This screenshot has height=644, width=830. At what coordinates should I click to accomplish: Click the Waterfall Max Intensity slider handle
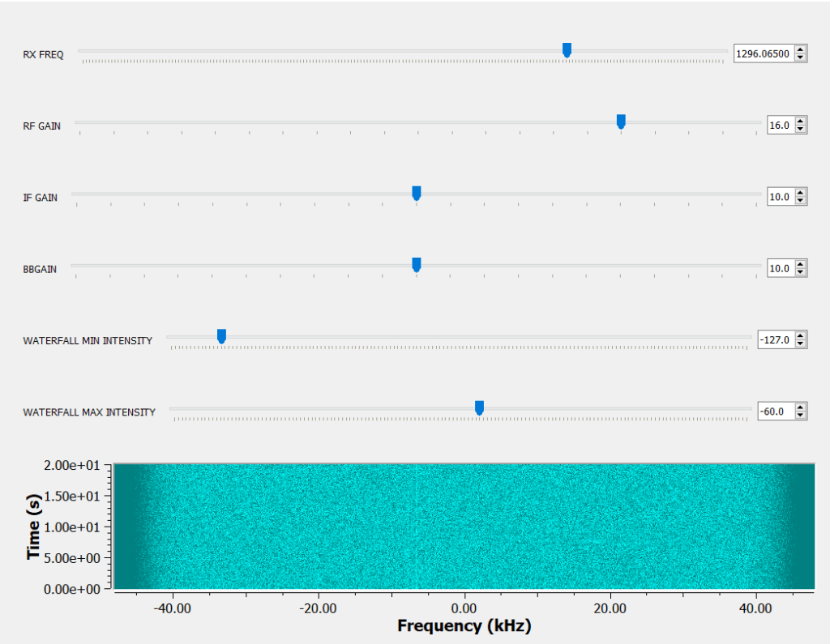[479, 407]
